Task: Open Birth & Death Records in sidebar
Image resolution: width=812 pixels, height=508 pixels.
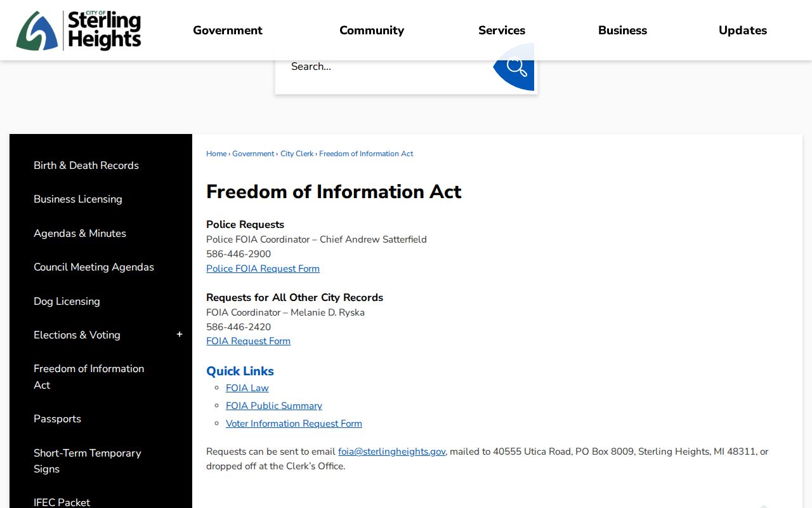Action: pos(86,165)
